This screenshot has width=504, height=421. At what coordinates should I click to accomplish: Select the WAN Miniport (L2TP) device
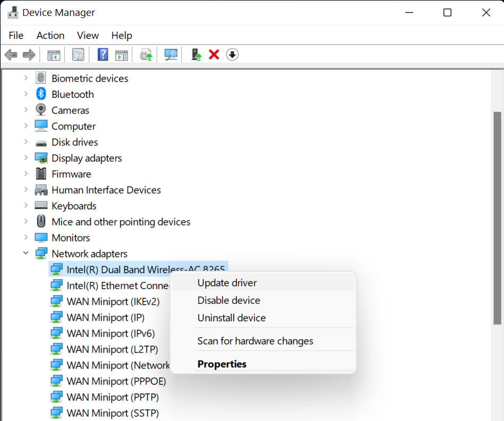click(112, 349)
